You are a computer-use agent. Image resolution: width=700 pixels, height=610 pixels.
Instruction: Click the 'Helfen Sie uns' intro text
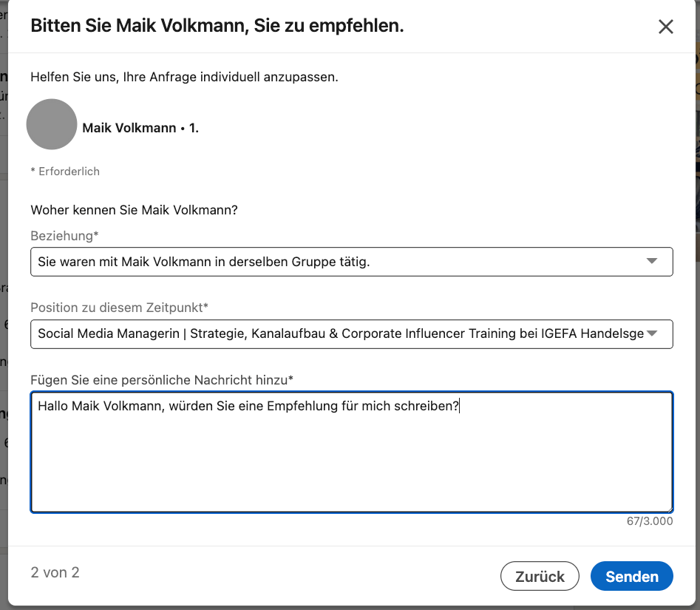(184, 77)
